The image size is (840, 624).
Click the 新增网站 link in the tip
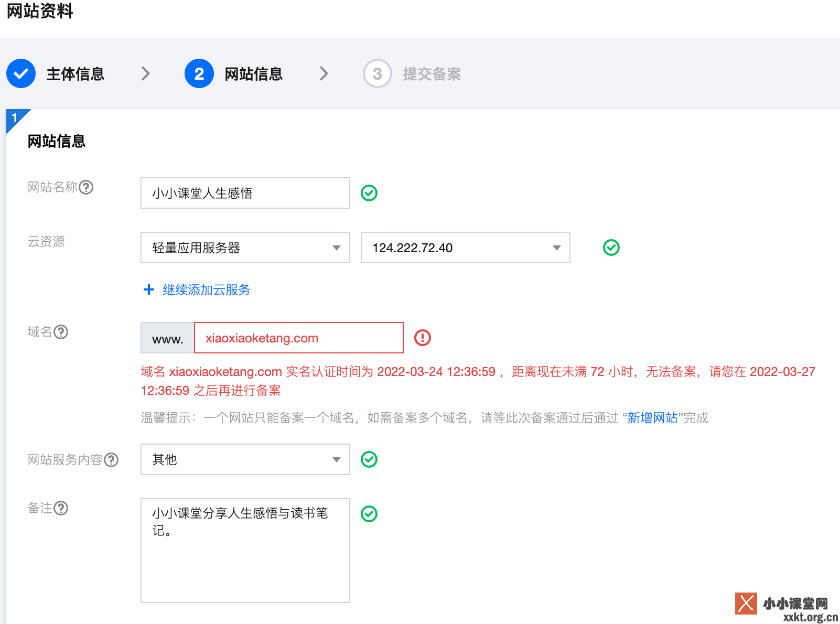[653, 418]
